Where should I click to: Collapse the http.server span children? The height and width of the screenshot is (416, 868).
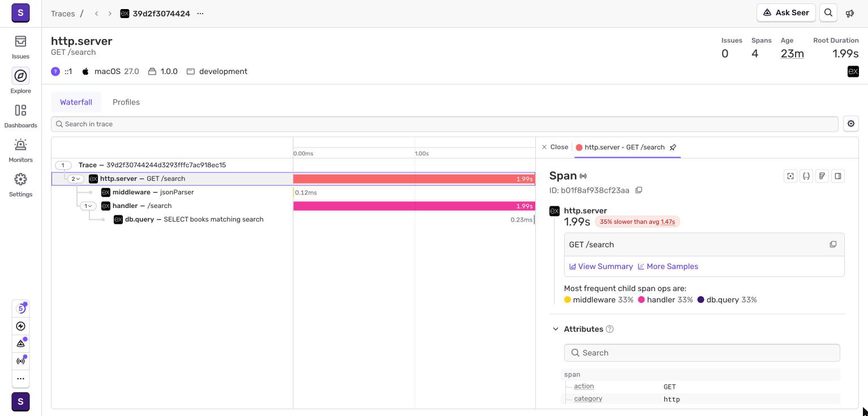point(75,179)
